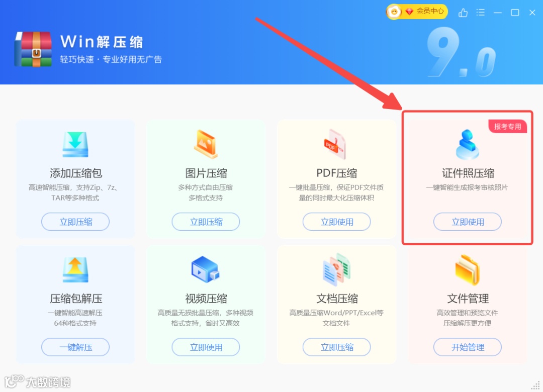This screenshot has height=392, width=543.
Task: Click 立即使用 under PDF压缩
Action: point(336,222)
